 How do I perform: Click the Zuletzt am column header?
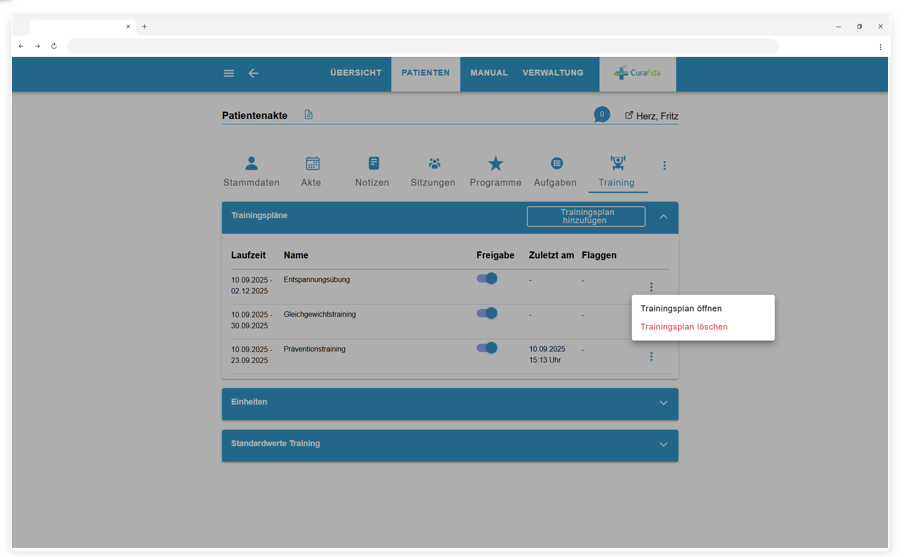[551, 255]
